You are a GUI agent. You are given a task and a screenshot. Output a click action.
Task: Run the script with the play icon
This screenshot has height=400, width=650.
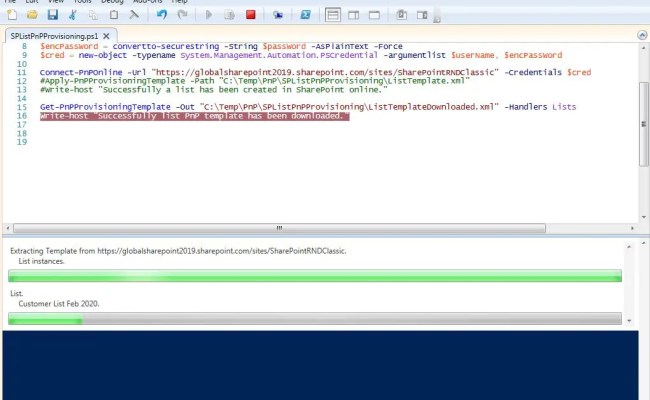pos(209,15)
